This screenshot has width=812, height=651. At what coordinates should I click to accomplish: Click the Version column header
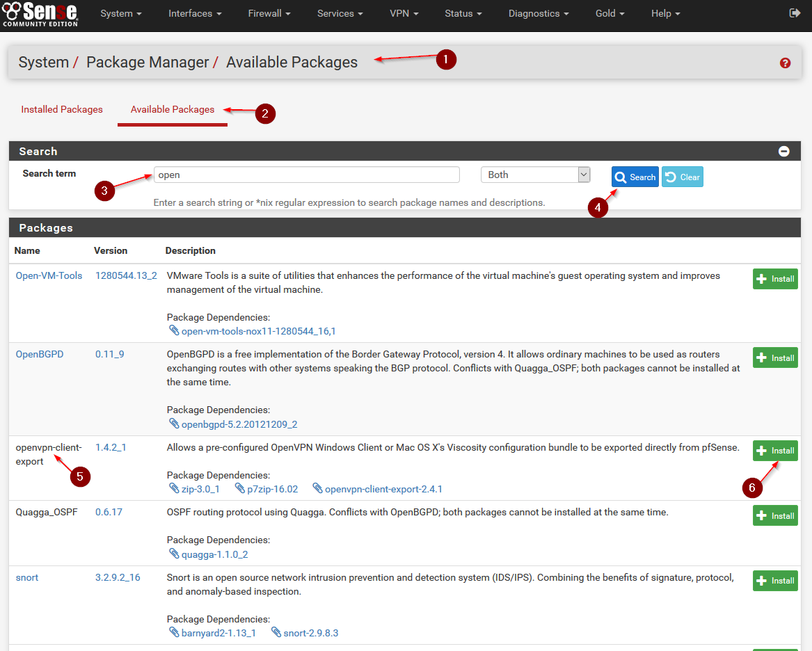(x=111, y=250)
